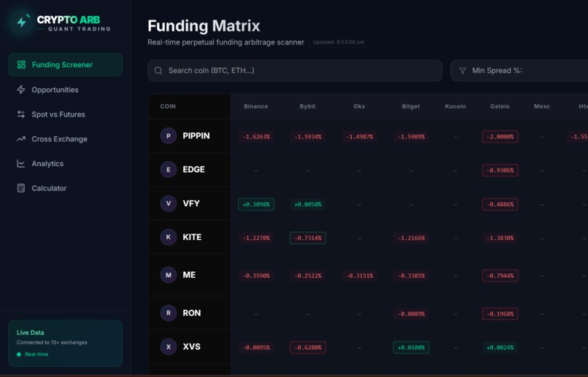588x377 pixels.
Task: Click the VFY coin avatar
Action: (x=169, y=203)
